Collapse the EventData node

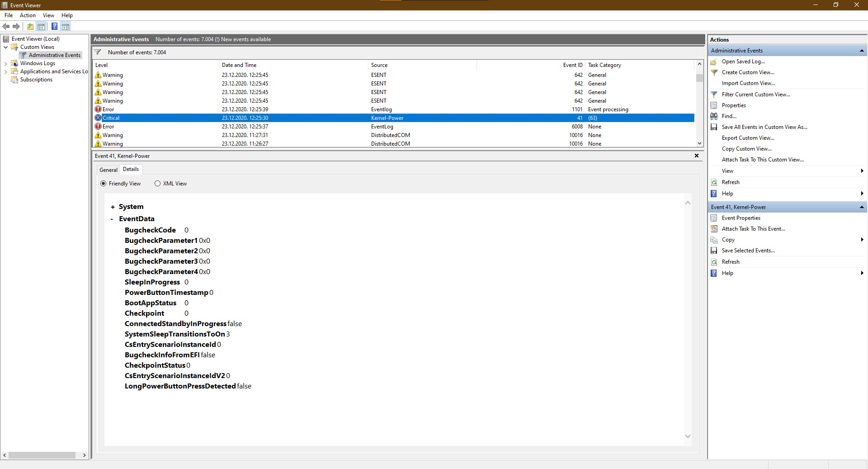coord(112,219)
